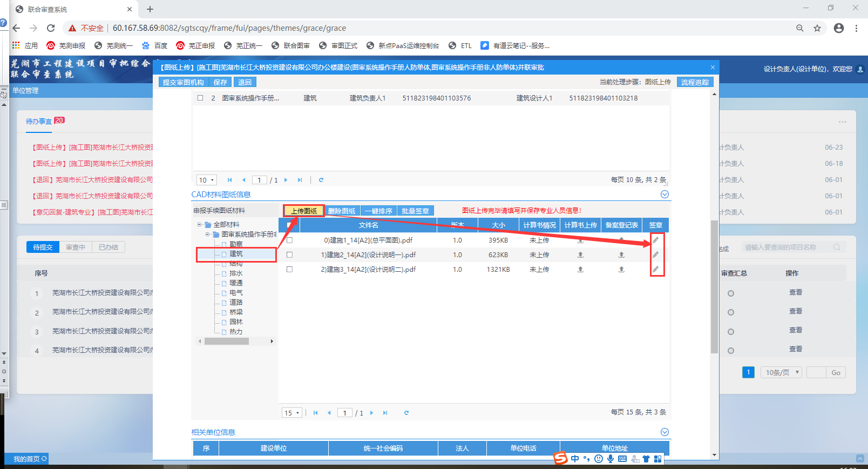The height and width of the screenshot is (469, 868).
Task: Select 结构 in the materials tree
Action: tap(236, 264)
